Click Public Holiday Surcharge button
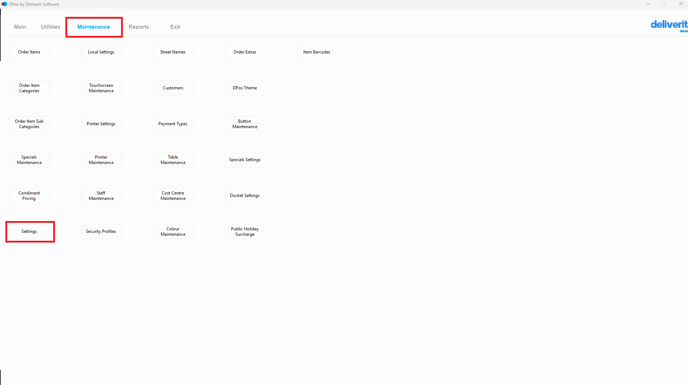Screen dimensions: 688x385 [x=245, y=231]
